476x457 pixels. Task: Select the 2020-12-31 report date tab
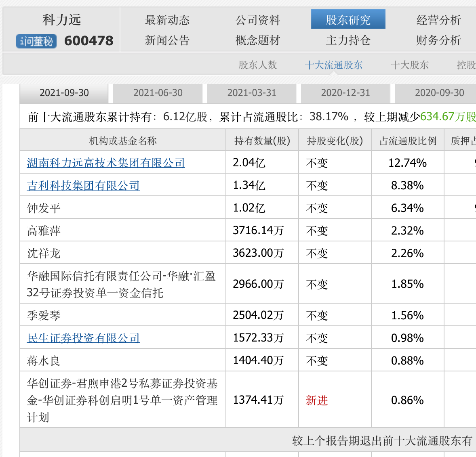pos(345,93)
